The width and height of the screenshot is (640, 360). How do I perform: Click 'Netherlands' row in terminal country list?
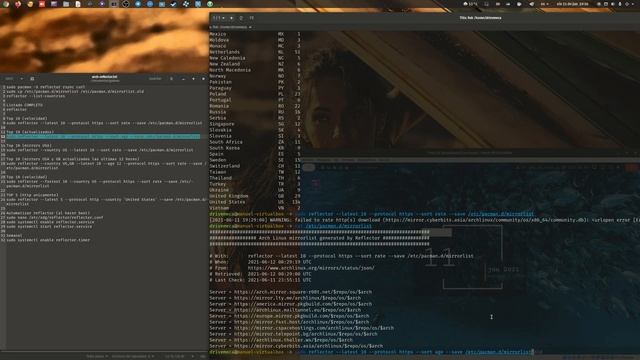[x=255, y=52]
